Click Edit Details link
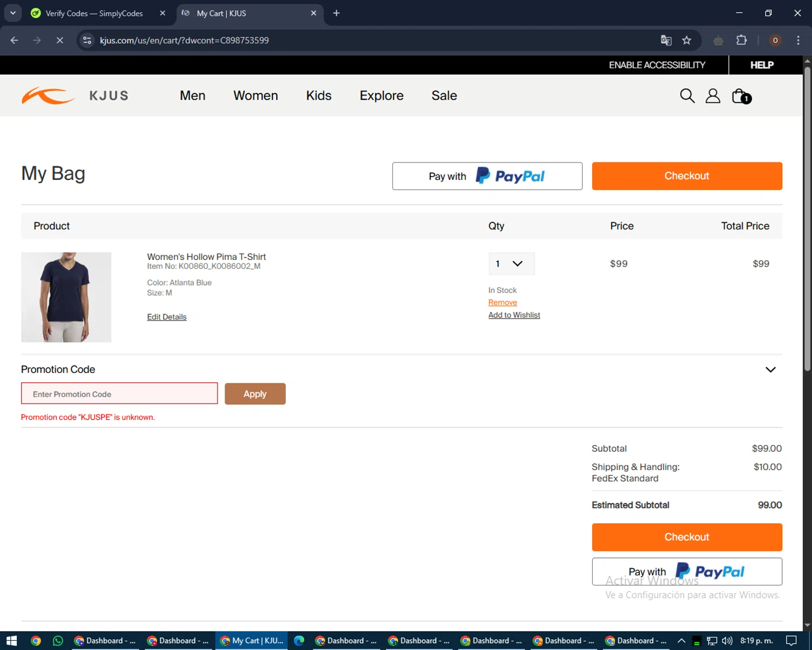 [x=167, y=317]
